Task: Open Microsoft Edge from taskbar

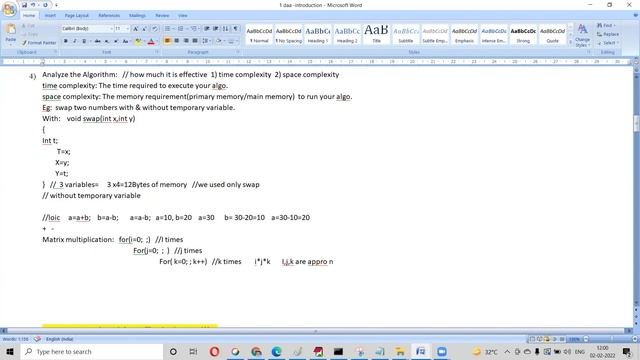Action: click(276, 351)
